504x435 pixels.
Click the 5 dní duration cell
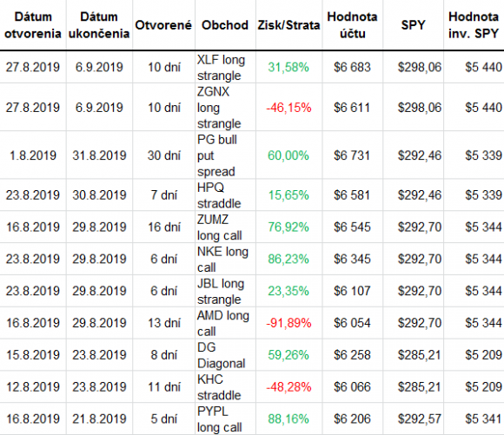(x=164, y=419)
